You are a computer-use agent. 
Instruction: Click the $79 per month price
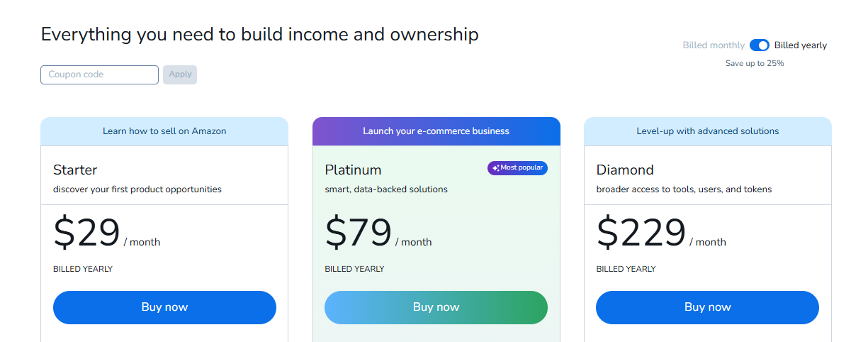pyautogui.click(x=378, y=233)
